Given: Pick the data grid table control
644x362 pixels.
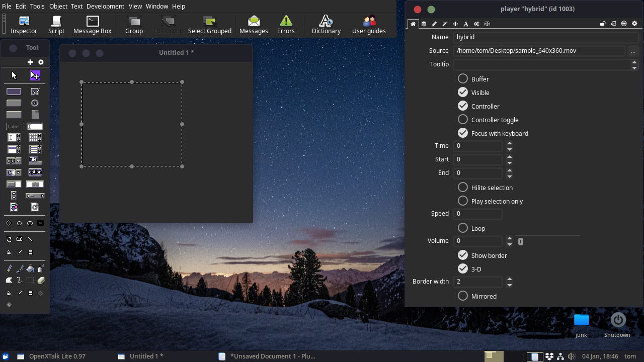Looking at the screenshot, I should pyautogui.click(x=35, y=138).
